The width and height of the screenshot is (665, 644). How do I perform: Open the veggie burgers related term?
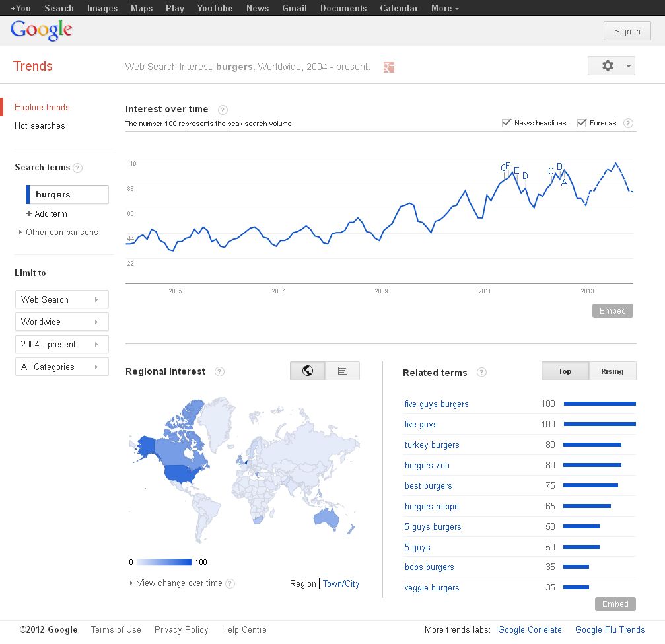pos(432,588)
